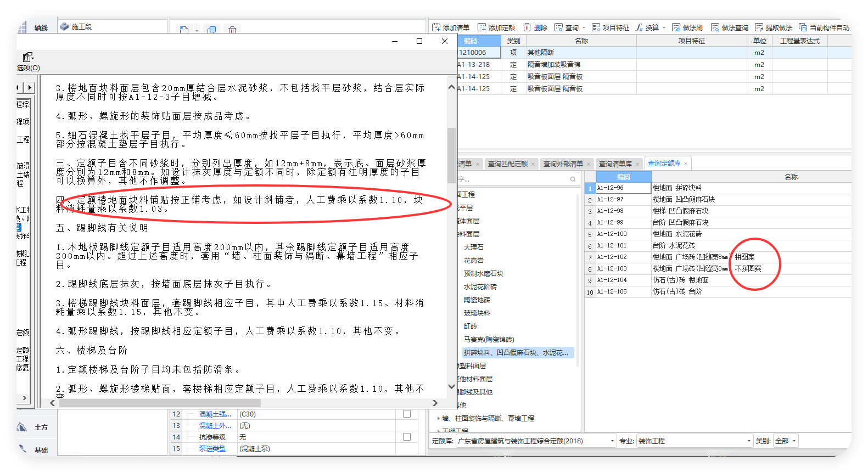This screenshot has width=868, height=473.
Task: Click the 混凝土强... property link
Action: (x=215, y=414)
